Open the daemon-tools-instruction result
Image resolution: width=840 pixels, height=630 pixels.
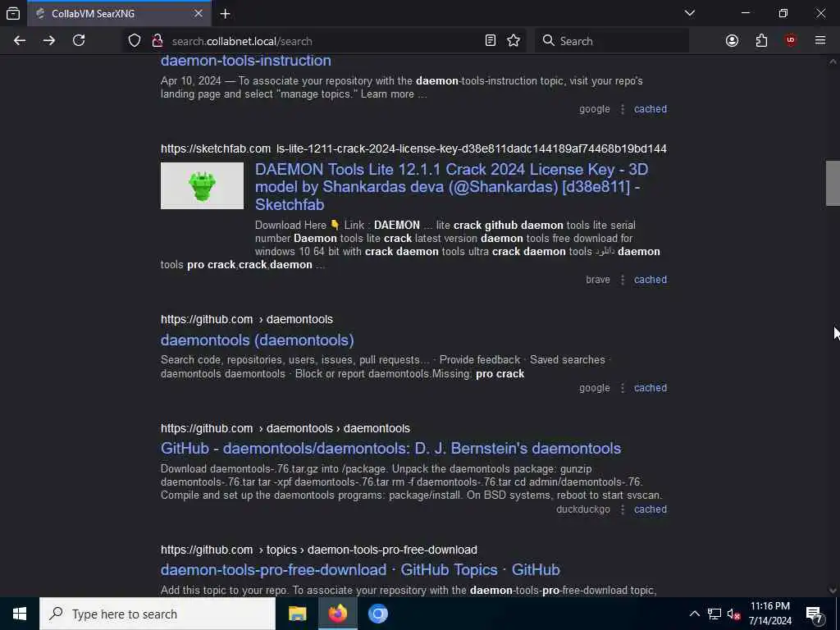(245, 61)
